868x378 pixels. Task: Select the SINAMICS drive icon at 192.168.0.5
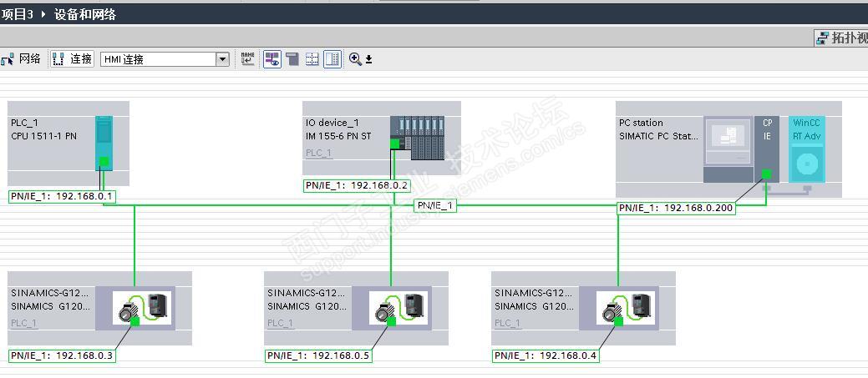[x=399, y=309]
